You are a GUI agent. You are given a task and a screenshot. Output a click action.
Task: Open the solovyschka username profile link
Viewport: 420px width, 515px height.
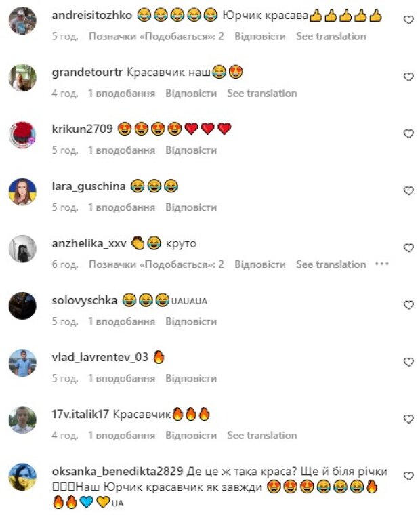[85, 300]
